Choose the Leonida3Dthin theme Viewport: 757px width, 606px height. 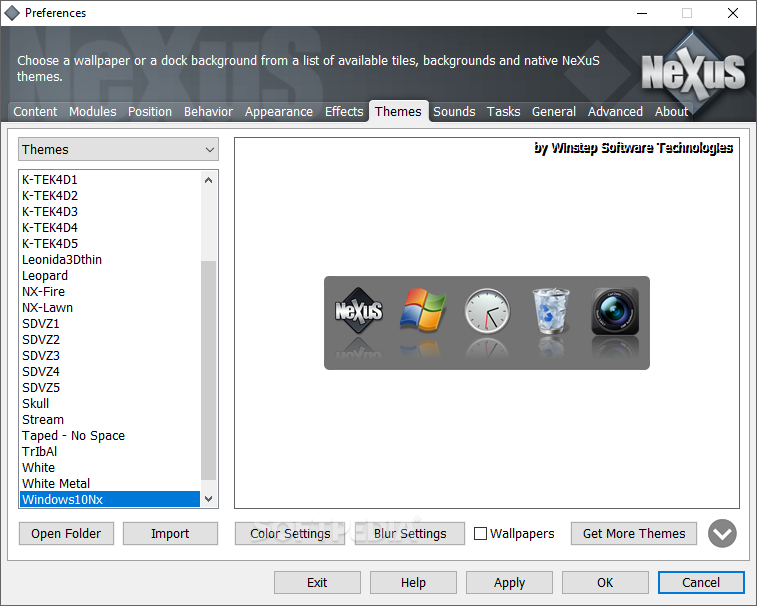pos(110,260)
